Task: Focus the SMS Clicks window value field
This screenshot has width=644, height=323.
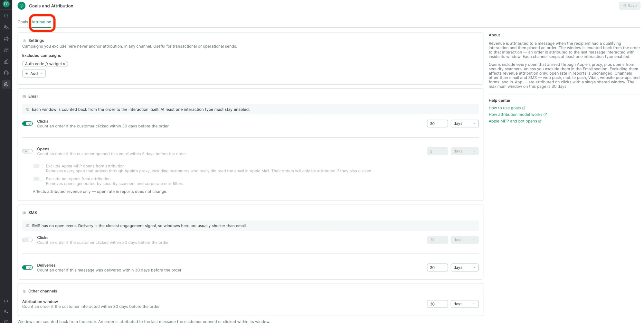Action: [x=437, y=240]
